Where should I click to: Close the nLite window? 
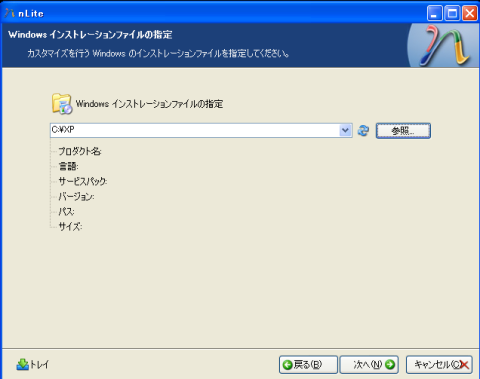pos(470,13)
